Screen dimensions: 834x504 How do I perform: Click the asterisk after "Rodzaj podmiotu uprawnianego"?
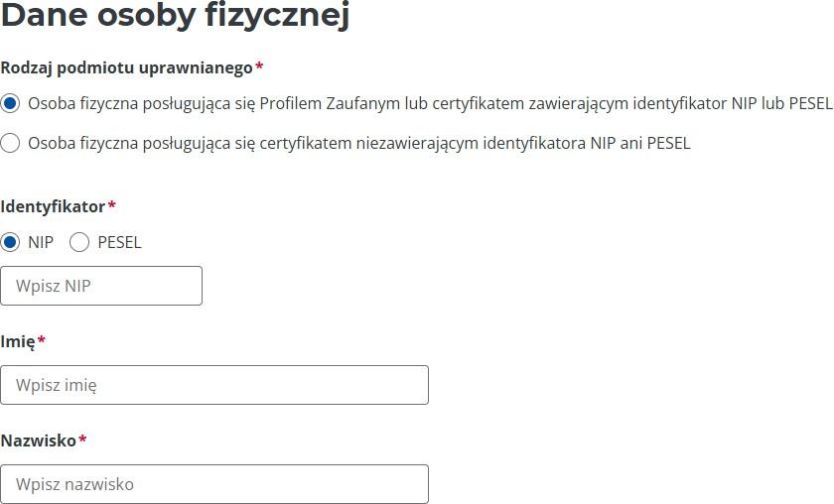259,65
